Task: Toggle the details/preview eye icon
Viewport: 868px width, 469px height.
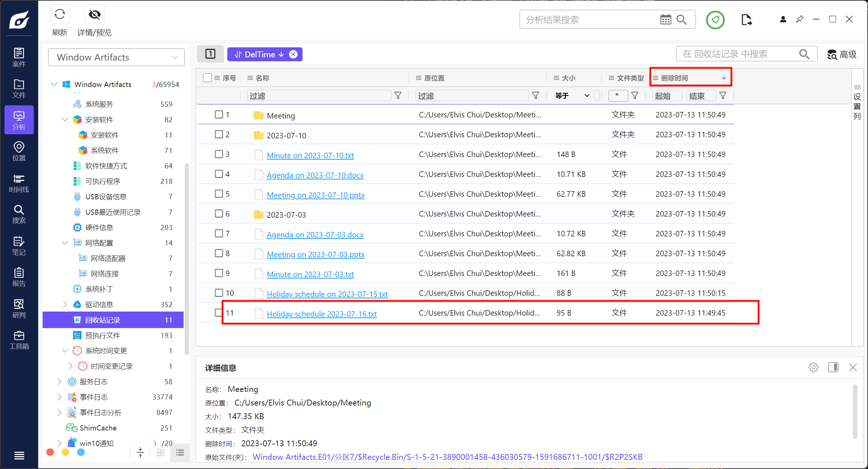Action: [x=94, y=15]
